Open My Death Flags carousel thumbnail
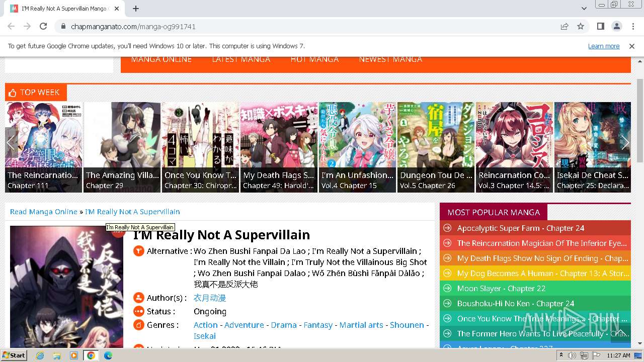This screenshot has height=362, width=644. (279, 147)
